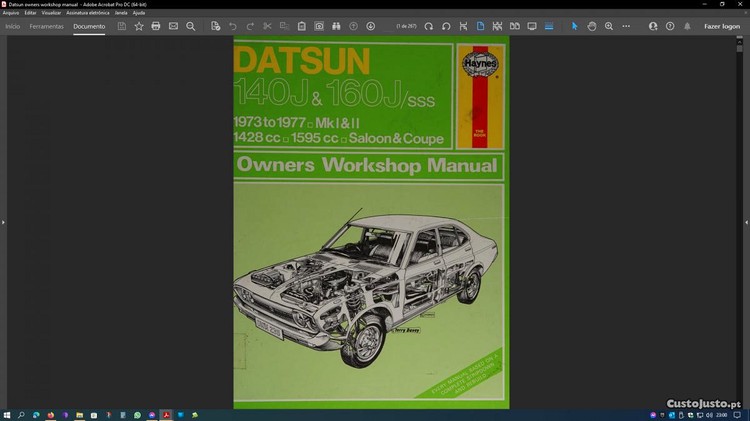Open the Windows Start menu
Image resolution: width=750 pixels, height=421 pixels.
click(x=7, y=414)
